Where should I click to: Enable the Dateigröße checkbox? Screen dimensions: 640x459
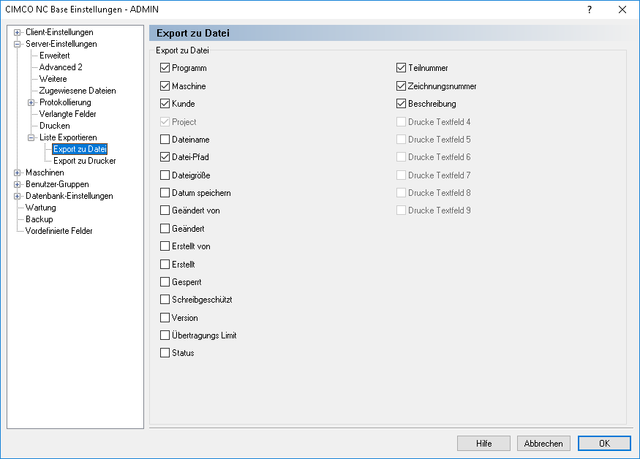tap(165, 175)
